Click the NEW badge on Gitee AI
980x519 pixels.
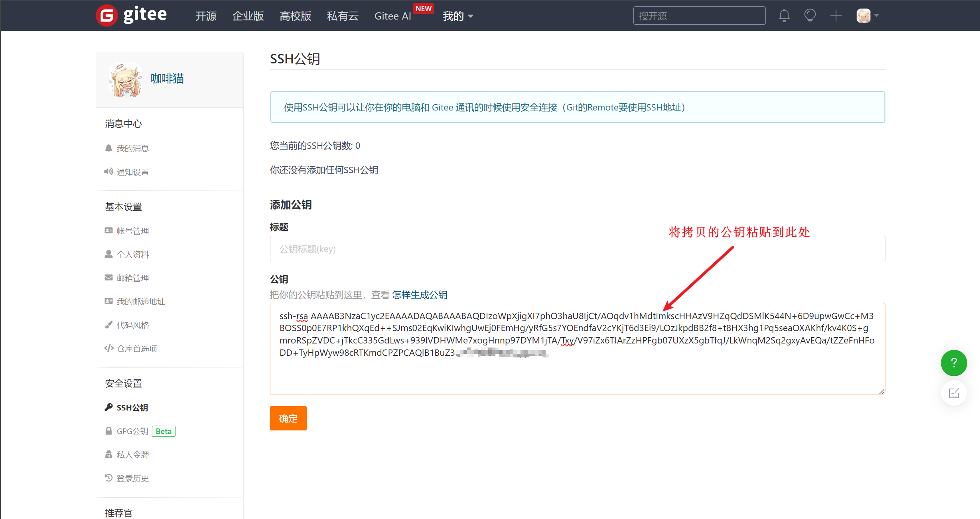424,8
